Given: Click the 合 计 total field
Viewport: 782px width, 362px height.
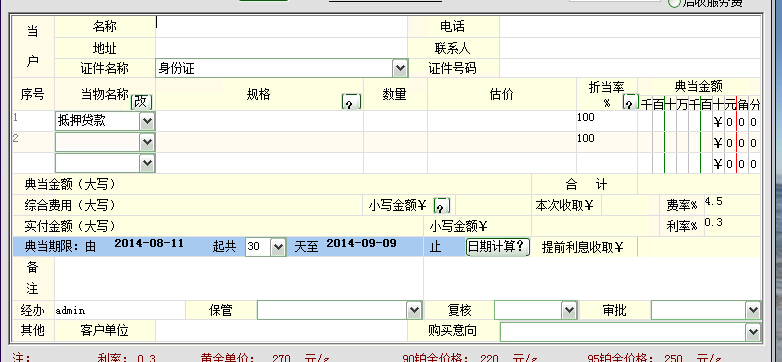Looking at the screenshot, I should 699,184.
